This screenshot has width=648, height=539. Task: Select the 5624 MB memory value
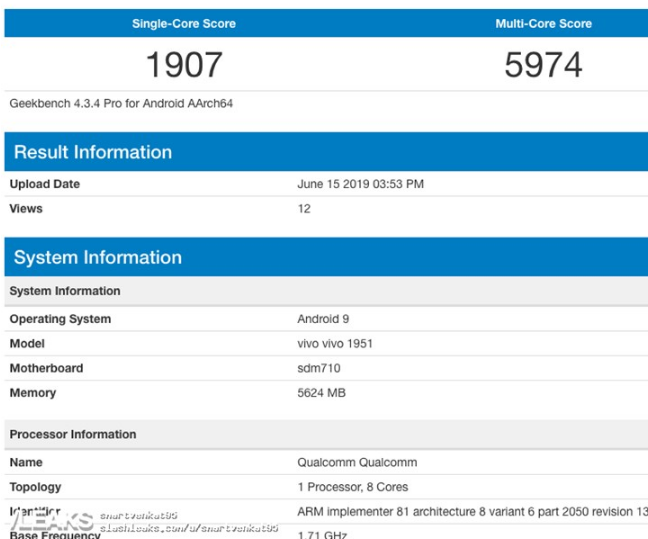coord(322,393)
